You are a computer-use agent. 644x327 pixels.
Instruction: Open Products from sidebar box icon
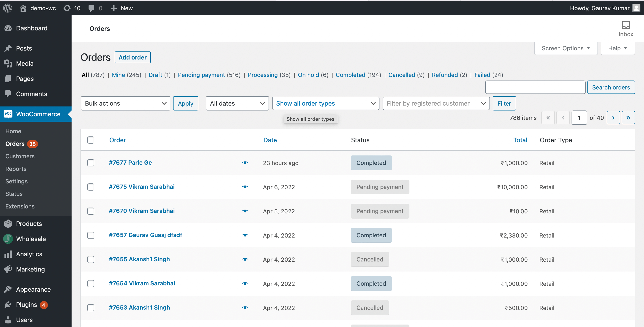point(8,223)
